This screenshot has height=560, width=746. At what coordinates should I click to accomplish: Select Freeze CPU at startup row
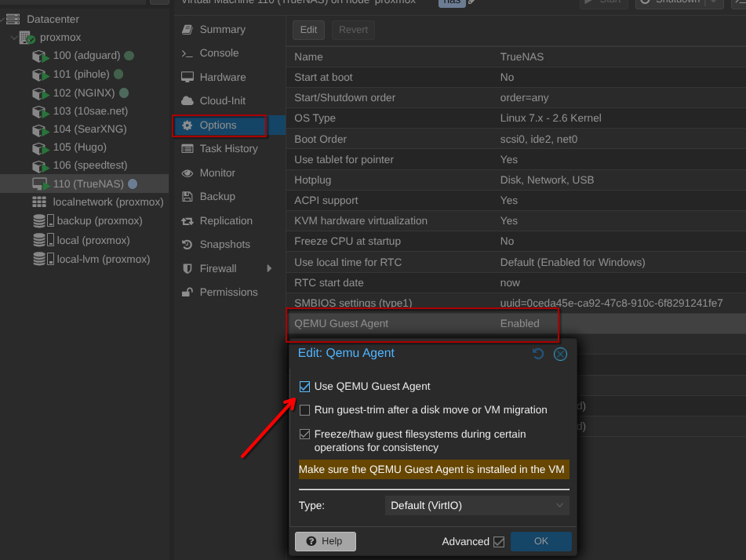click(515, 242)
